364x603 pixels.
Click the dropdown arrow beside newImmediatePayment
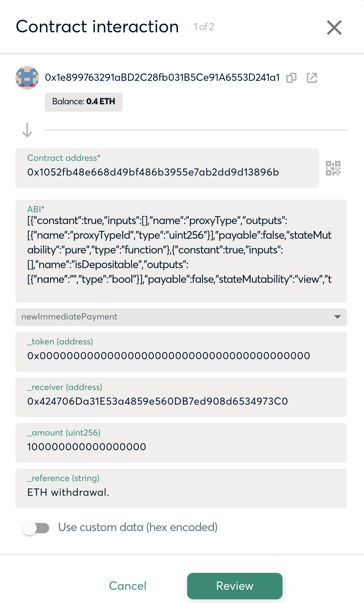click(x=338, y=317)
